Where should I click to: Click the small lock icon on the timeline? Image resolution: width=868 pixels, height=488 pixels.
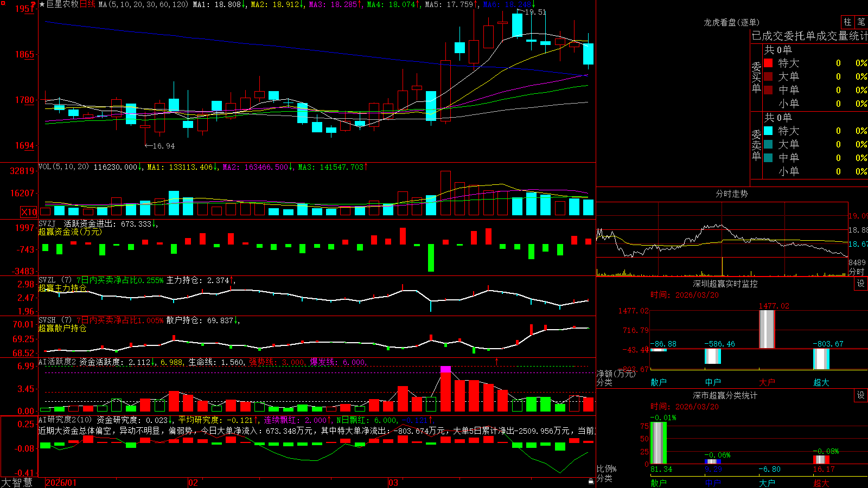(591, 481)
